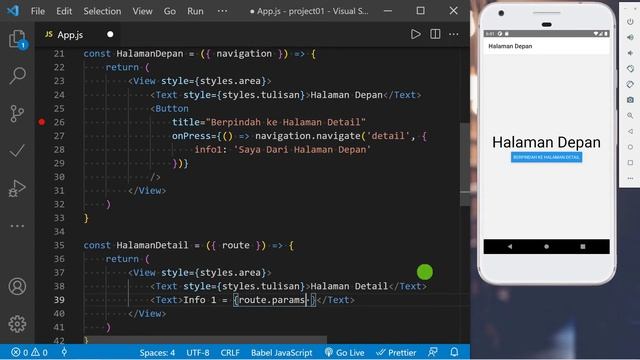Click the horizontal scrollbar at editor bottom
Screen dimensions: 640x360
205,340
